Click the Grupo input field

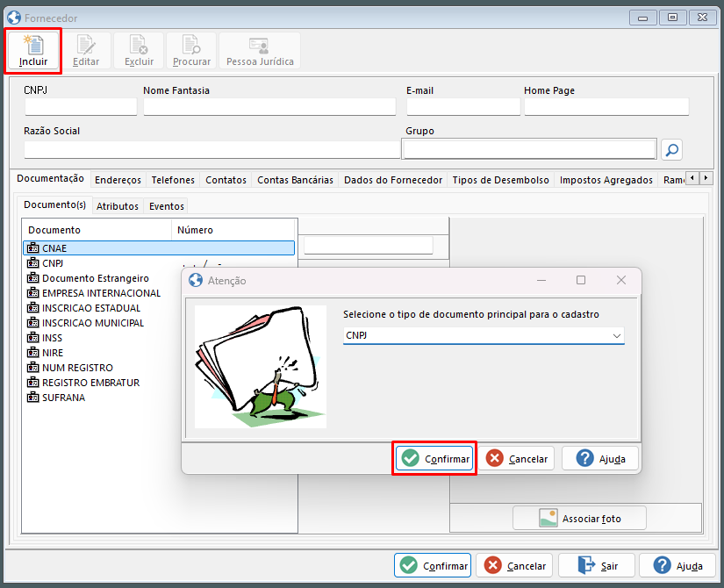529,149
